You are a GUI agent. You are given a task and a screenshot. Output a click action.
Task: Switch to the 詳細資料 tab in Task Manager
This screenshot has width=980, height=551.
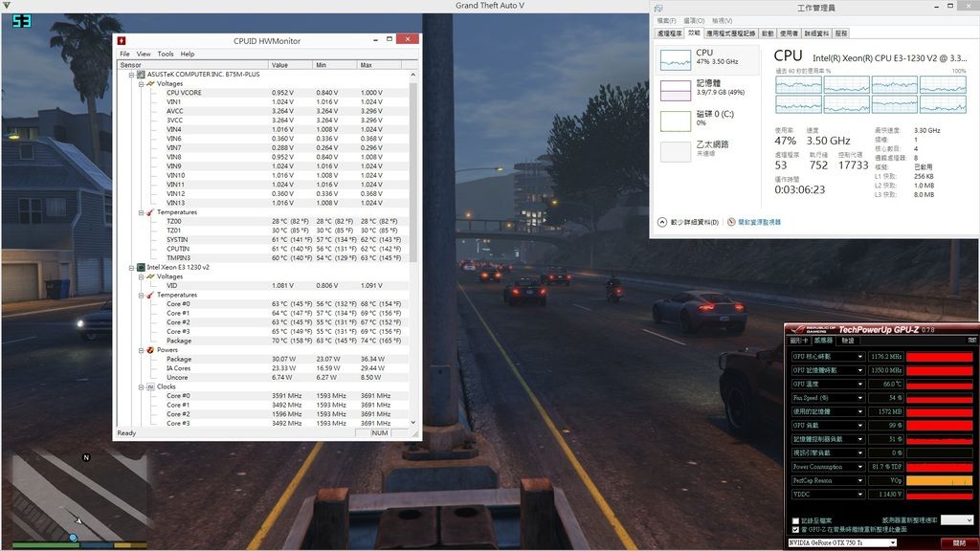pos(816,33)
